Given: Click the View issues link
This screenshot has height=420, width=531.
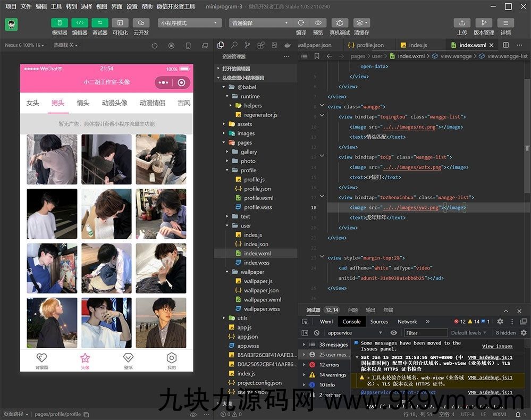Looking at the screenshot, I should point(497,346).
